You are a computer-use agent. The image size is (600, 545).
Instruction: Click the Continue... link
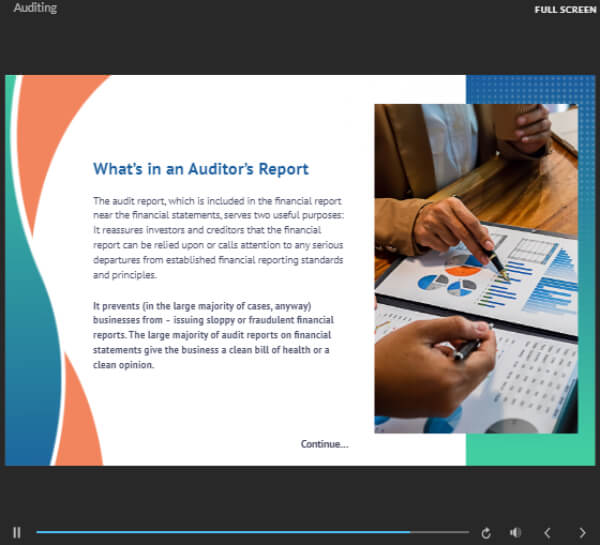tap(324, 444)
